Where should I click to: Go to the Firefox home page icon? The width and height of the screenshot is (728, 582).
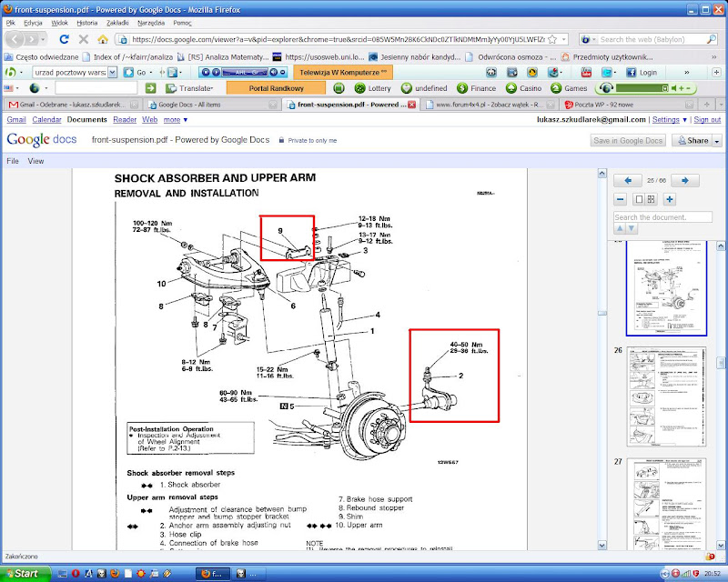click(103, 39)
